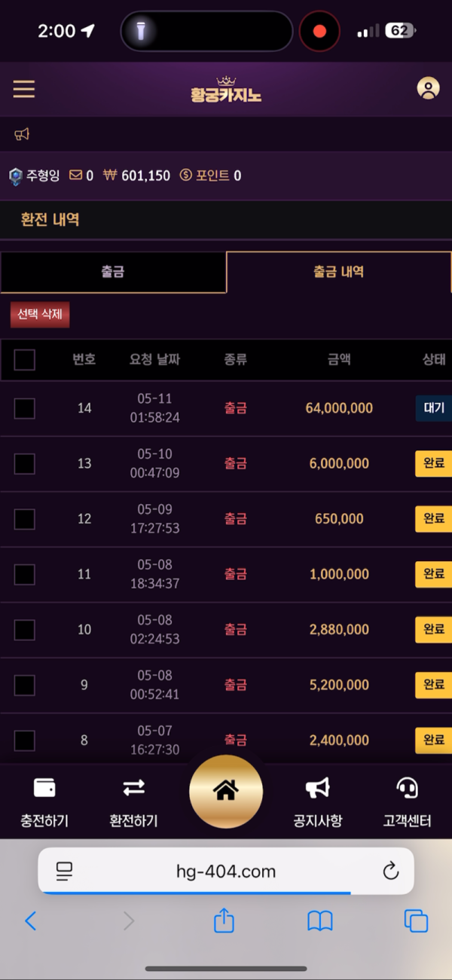The width and height of the screenshot is (452, 980).
Task: Open 환전하기 exchange arrows icon
Action: (x=133, y=788)
